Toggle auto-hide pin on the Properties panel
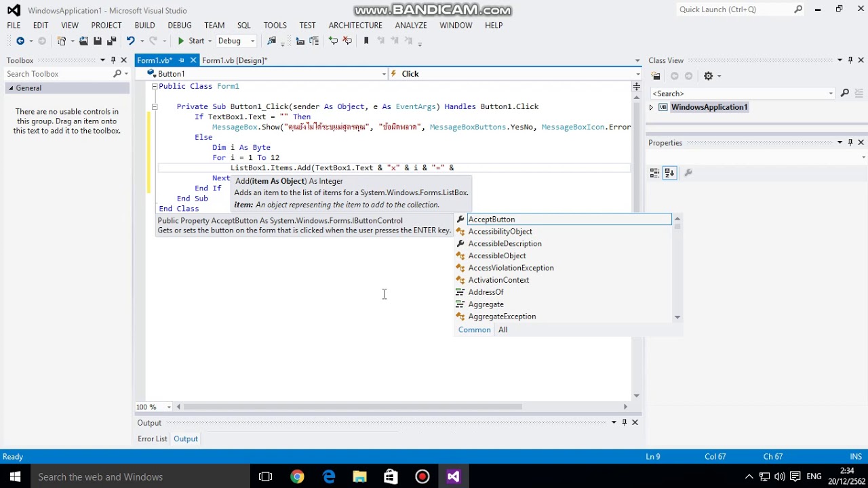 (850, 142)
